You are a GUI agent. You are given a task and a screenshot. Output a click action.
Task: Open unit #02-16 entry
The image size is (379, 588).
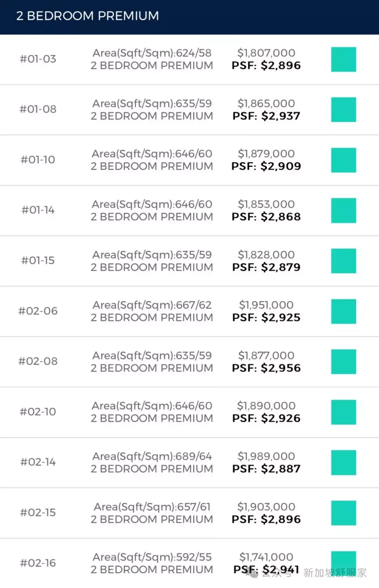189,563
